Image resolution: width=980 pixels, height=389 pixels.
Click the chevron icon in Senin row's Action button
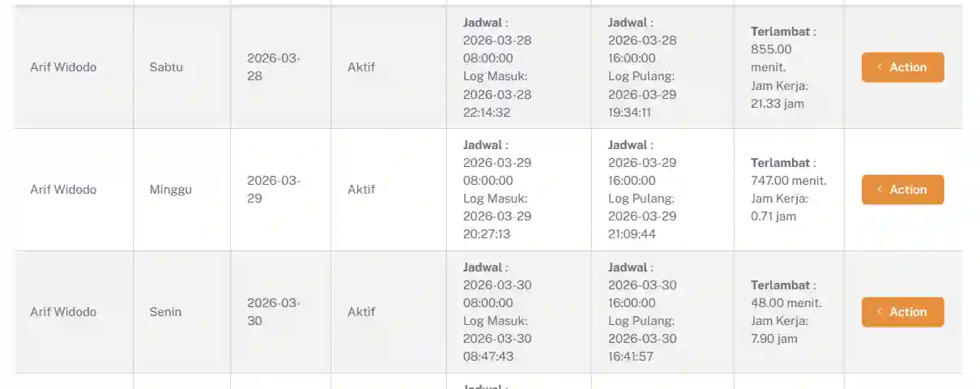pos(880,312)
